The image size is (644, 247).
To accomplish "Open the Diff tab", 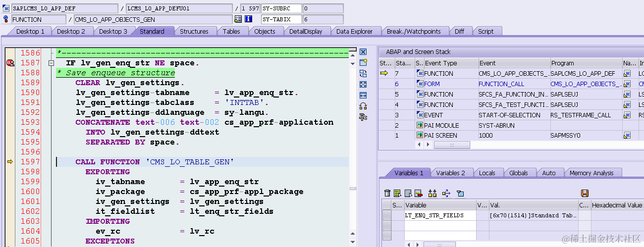I will 459,31.
